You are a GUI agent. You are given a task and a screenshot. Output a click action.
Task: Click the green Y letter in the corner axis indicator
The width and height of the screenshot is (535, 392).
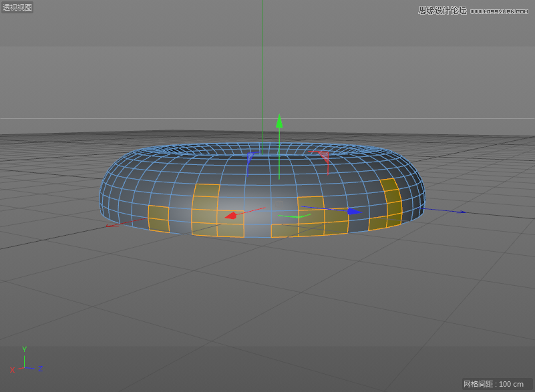pos(24,349)
